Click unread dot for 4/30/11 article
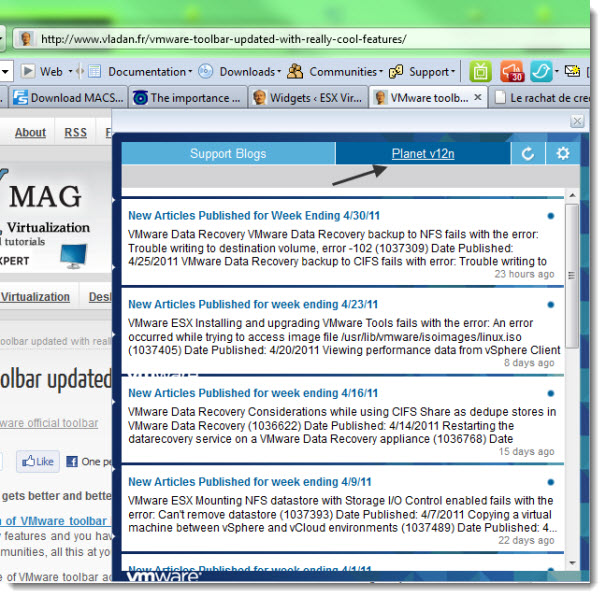 click(551, 216)
